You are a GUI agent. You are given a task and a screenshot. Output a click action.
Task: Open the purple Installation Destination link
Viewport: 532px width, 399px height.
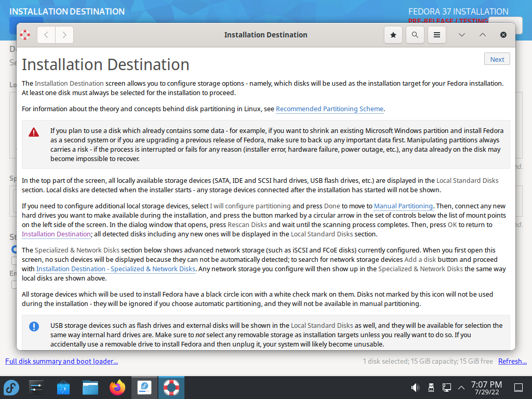(56, 234)
